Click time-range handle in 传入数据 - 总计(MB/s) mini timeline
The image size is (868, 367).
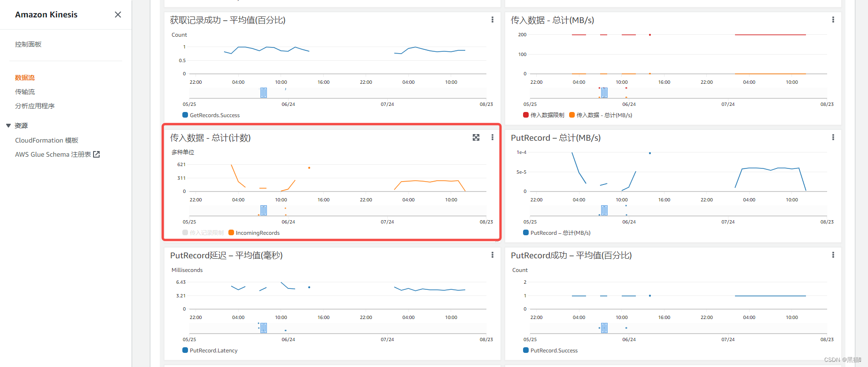(604, 93)
